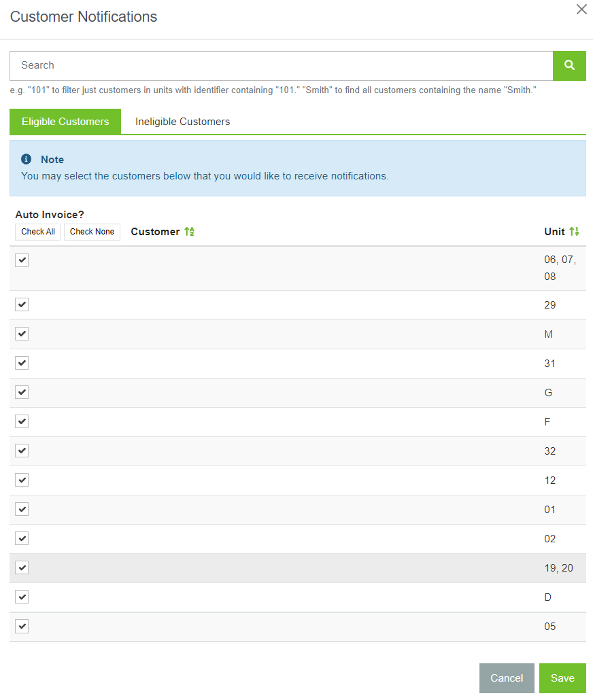Click the Check None button
Screen dimensions: 593x700
pos(92,232)
